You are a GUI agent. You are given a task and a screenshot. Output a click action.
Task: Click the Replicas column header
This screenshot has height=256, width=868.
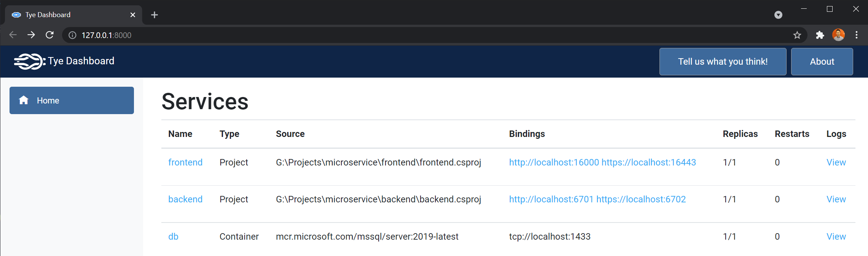pyautogui.click(x=740, y=134)
